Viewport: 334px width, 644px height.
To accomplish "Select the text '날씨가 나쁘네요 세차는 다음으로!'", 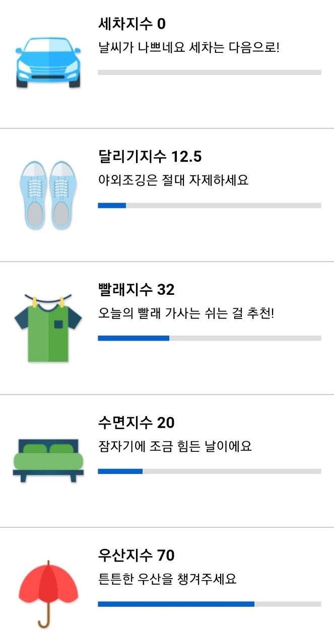I will (x=188, y=49).
